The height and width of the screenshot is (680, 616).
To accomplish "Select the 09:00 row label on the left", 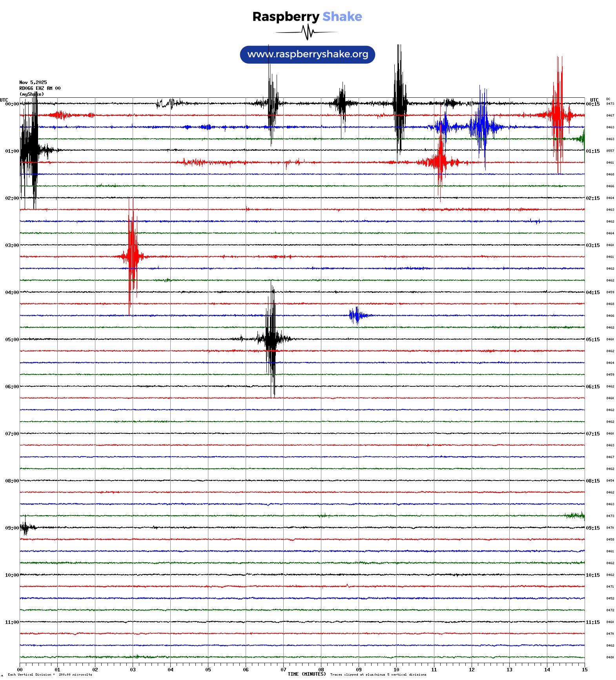I will tap(12, 528).
